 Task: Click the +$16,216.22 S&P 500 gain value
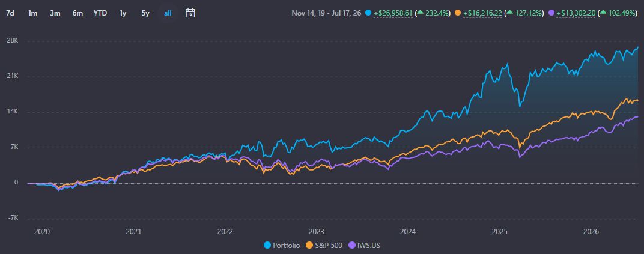coord(482,13)
